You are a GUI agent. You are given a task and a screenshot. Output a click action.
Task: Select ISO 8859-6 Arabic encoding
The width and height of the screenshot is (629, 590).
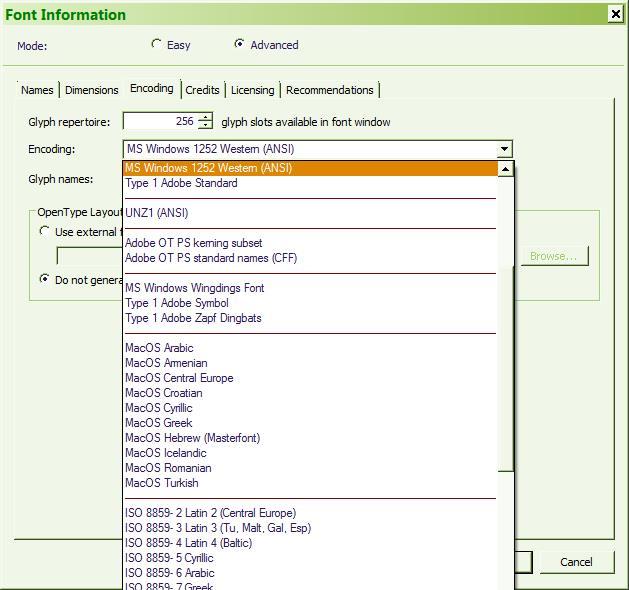pyautogui.click(x=310, y=573)
